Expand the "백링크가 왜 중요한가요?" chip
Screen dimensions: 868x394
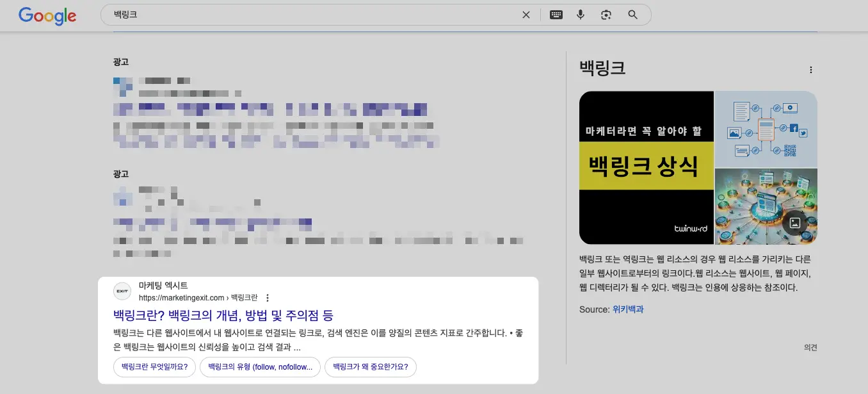(370, 367)
